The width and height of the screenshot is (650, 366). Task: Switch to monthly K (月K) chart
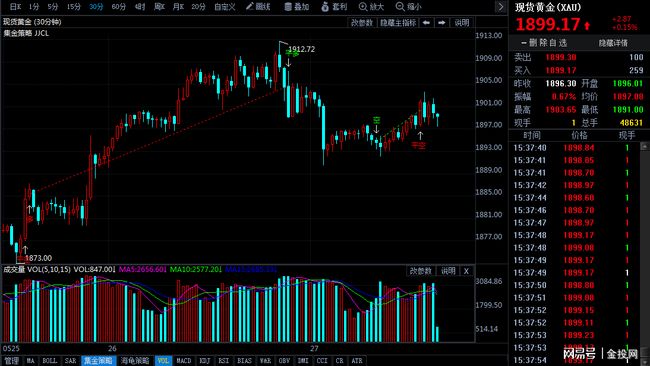tap(178, 7)
